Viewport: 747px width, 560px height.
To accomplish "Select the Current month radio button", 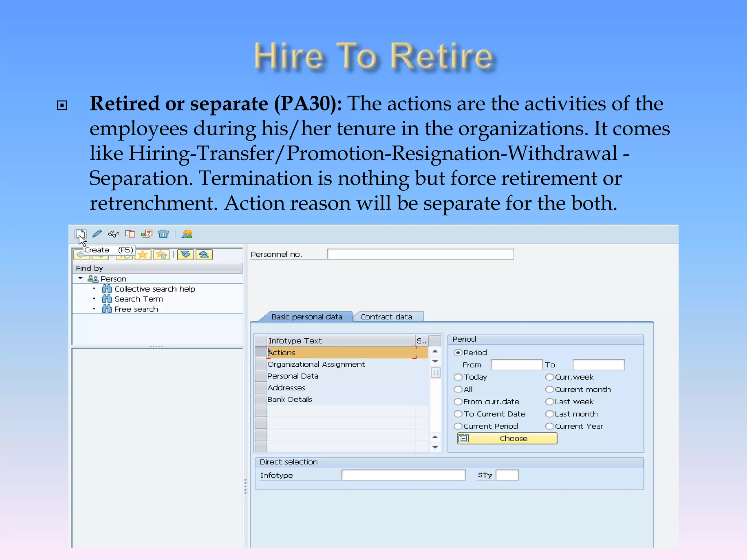I will [550, 389].
